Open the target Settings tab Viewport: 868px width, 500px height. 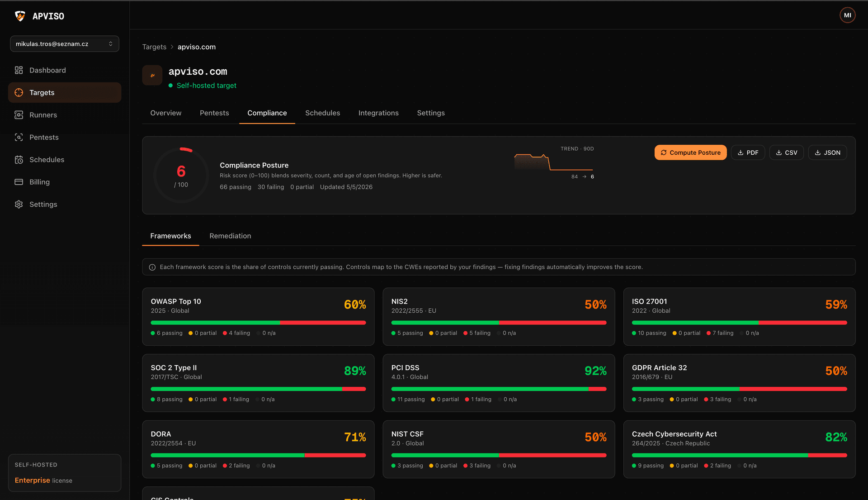coord(431,113)
